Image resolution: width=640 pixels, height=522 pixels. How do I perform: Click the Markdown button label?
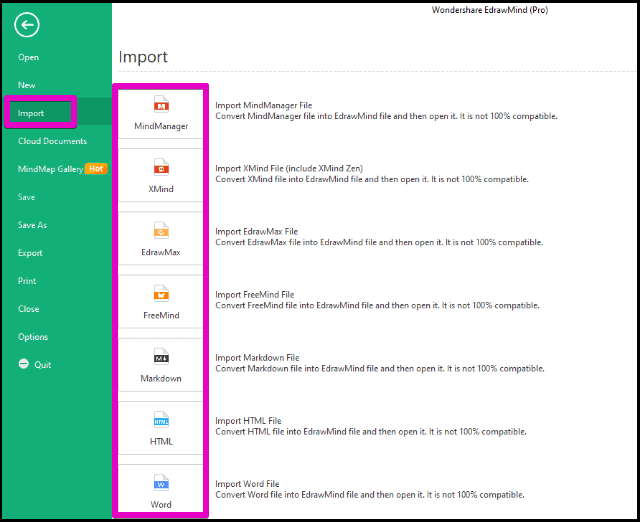(x=161, y=378)
